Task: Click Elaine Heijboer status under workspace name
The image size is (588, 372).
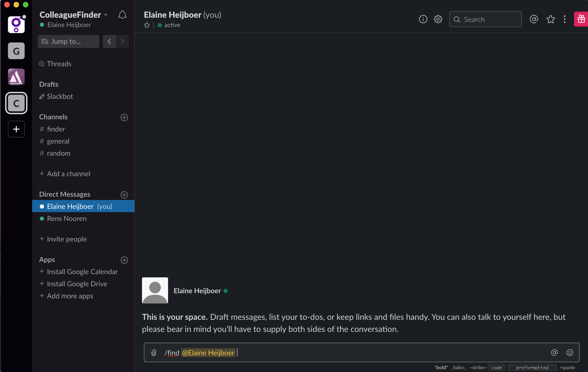Action: (x=65, y=25)
